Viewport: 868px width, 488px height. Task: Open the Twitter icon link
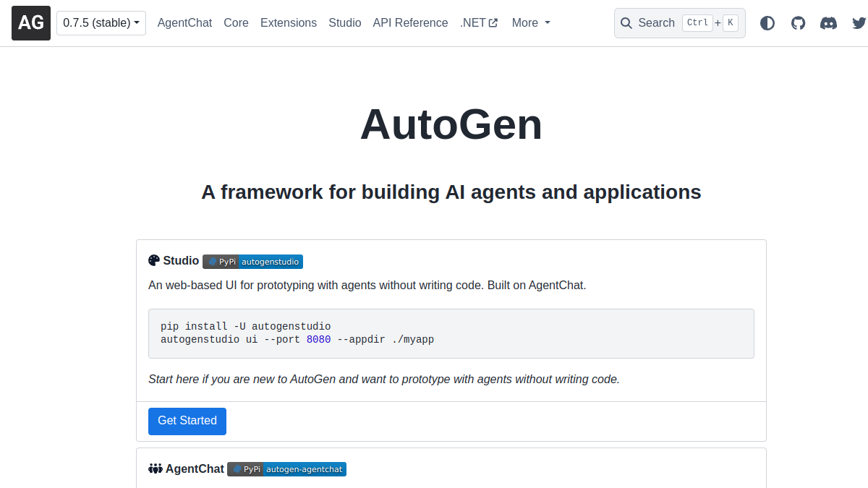[859, 23]
